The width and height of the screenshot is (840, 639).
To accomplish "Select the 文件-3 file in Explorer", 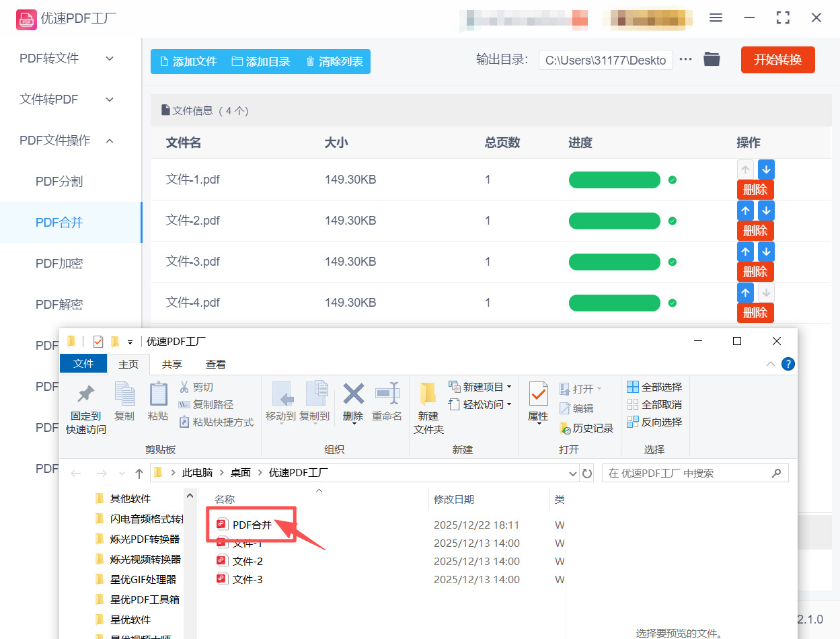I will pos(247,579).
